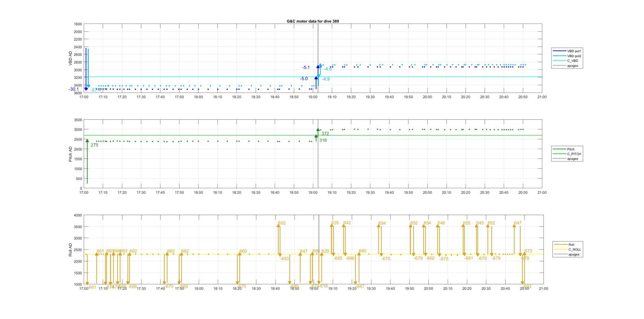Click the '4000' tick on Roll axis

pos(78,215)
